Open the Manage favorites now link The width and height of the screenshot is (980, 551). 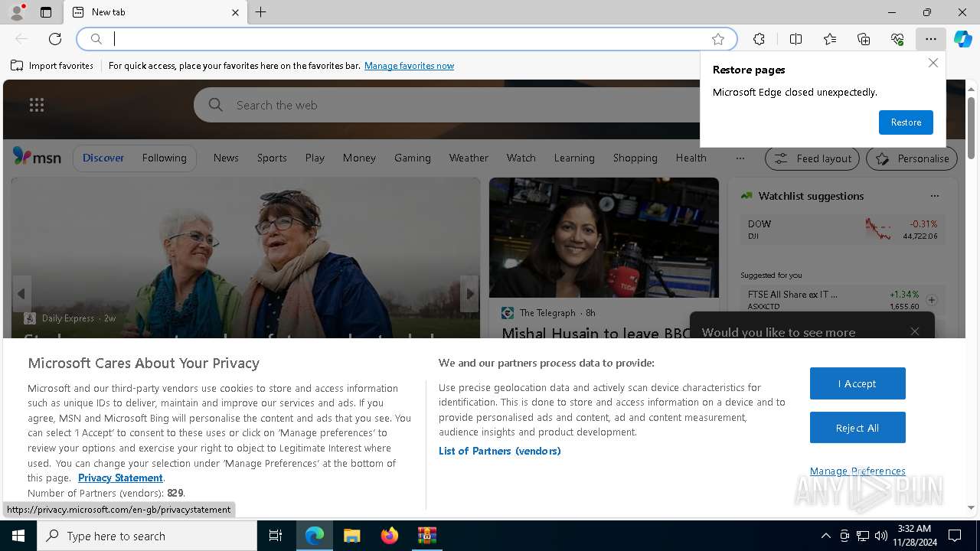click(409, 66)
